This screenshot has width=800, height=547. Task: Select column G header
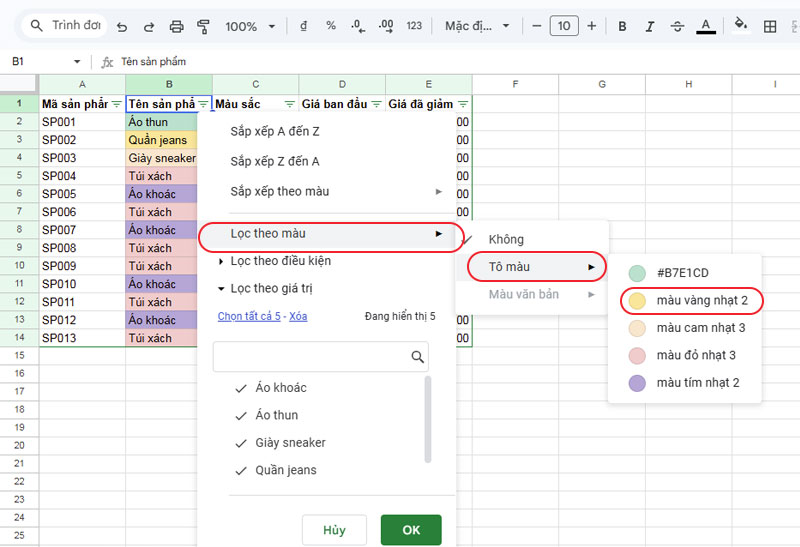tap(602, 84)
